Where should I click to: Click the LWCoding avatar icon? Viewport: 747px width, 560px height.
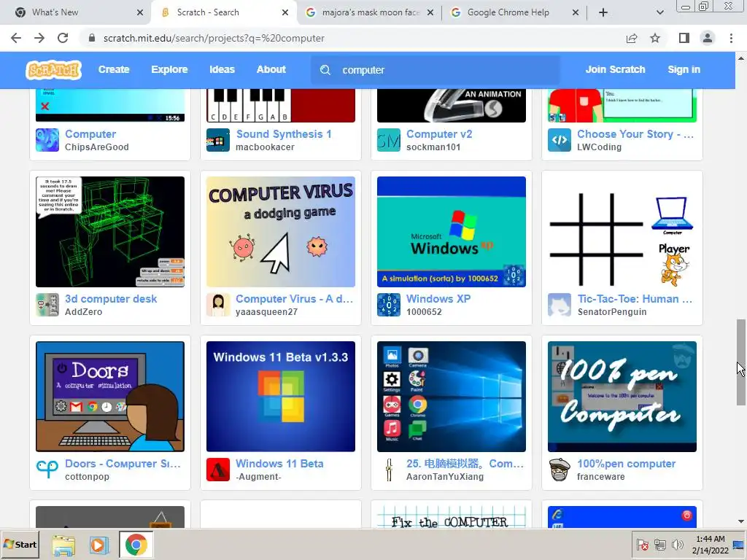click(x=560, y=140)
